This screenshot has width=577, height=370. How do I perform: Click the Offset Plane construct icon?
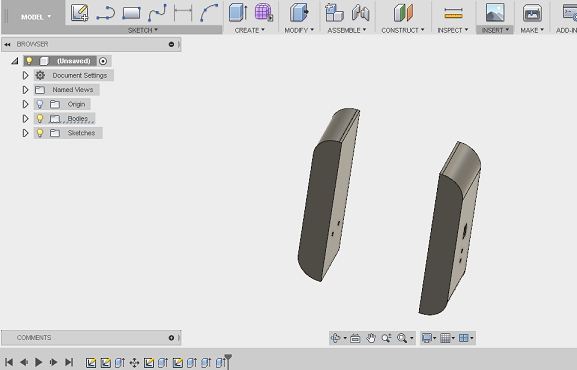tap(403, 13)
